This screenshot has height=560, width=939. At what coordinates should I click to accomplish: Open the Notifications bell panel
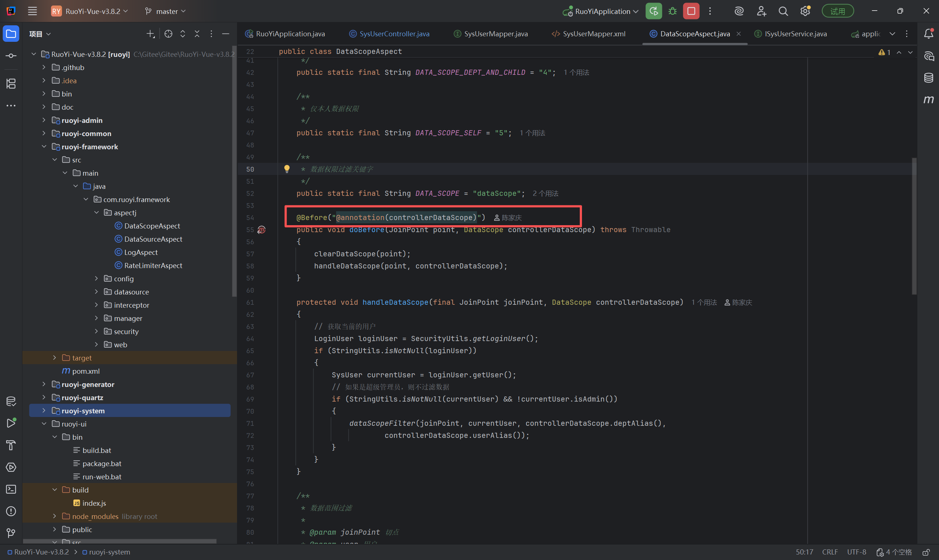[x=928, y=34]
